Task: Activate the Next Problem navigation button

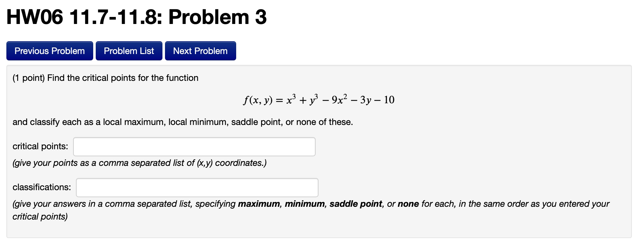Action: [200, 50]
